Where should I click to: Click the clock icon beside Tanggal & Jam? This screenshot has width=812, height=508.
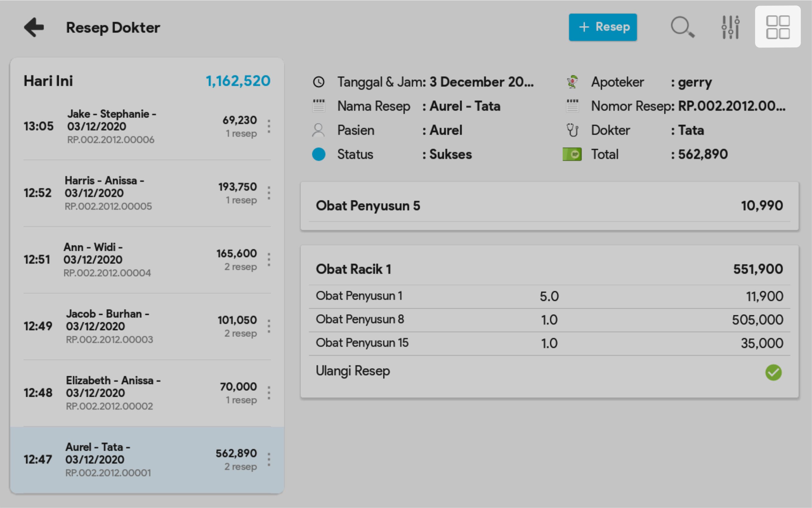[x=318, y=82]
